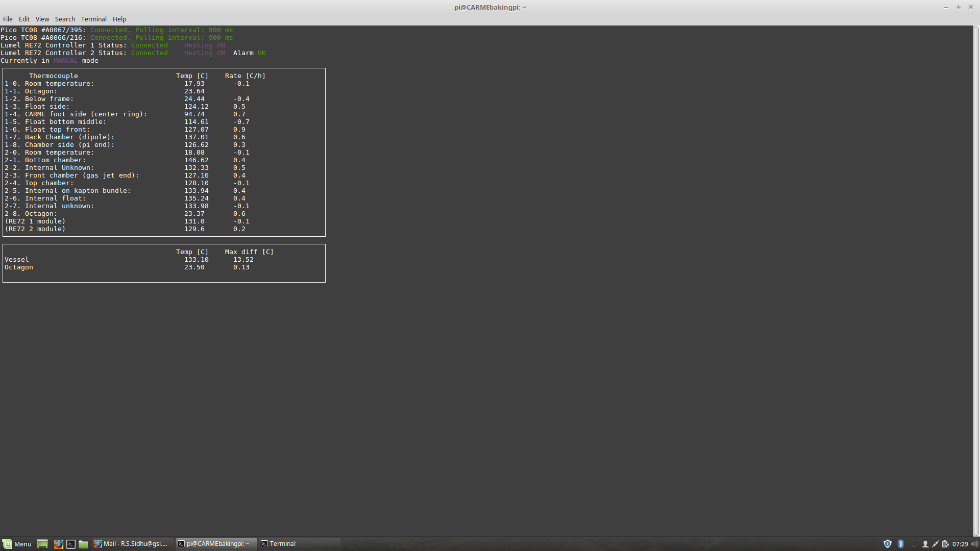980x551 pixels.
Task: Click the user account tray icon
Action: pos(925,544)
